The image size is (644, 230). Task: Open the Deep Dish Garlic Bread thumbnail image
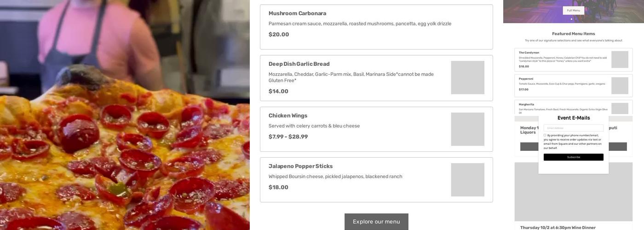coord(467,77)
